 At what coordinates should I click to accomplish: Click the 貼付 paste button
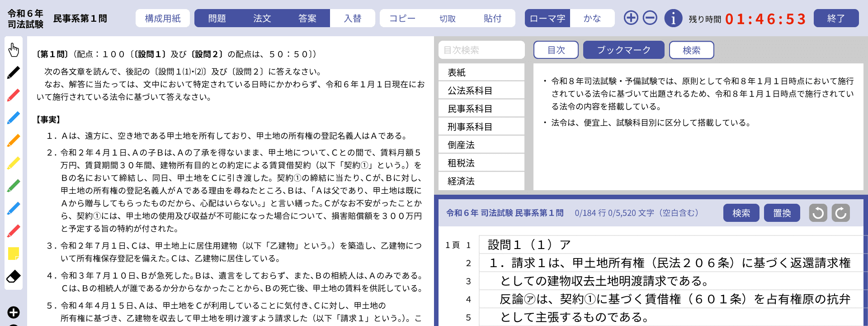pos(493,18)
